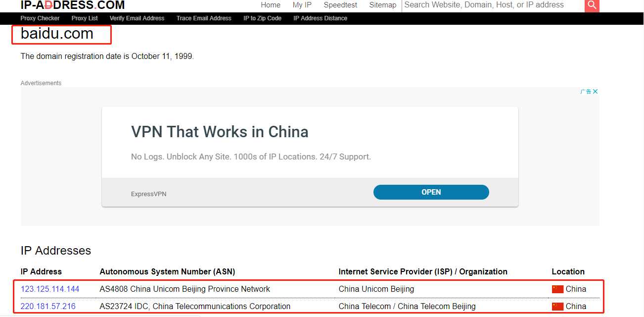Open IP address 123.125.114.144 link

point(50,289)
